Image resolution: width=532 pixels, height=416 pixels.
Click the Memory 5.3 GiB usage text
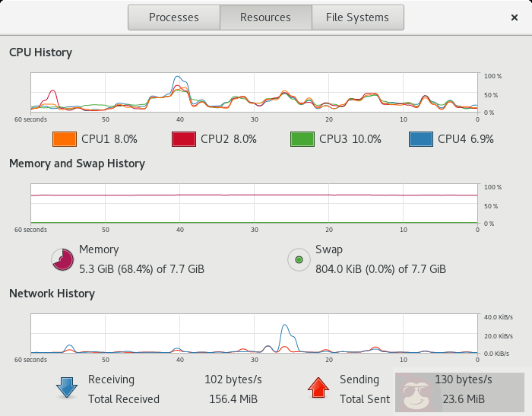pyautogui.click(x=141, y=269)
